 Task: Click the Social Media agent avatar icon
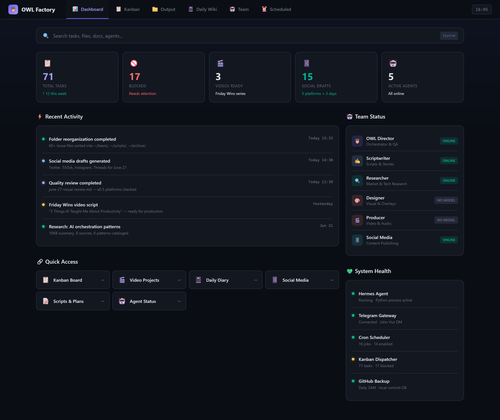357,240
